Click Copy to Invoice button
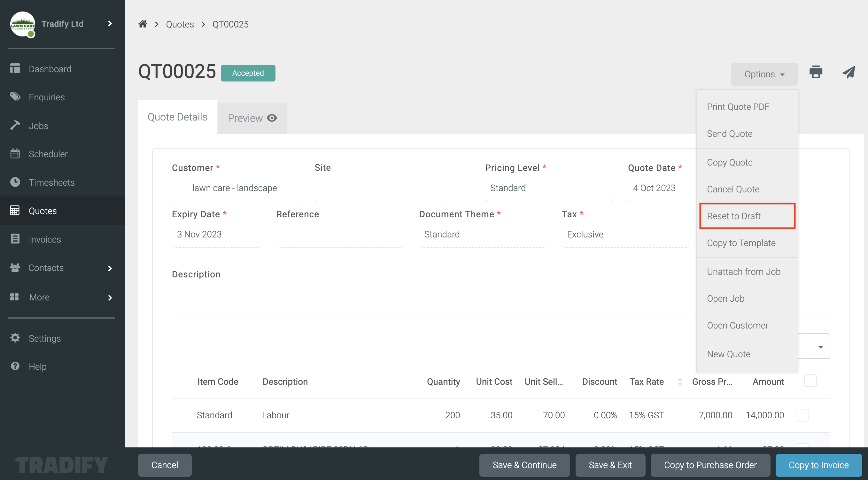The image size is (868, 480). click(818, 465)
